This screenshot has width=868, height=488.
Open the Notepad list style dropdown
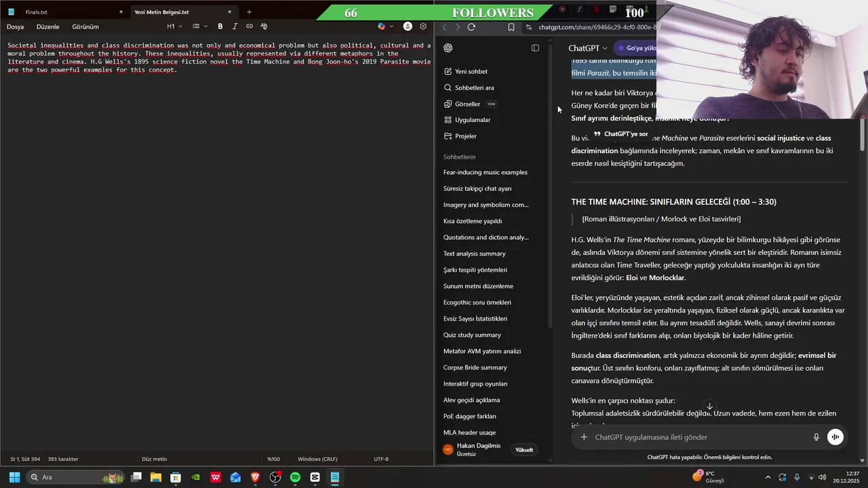tap(199, 26)
